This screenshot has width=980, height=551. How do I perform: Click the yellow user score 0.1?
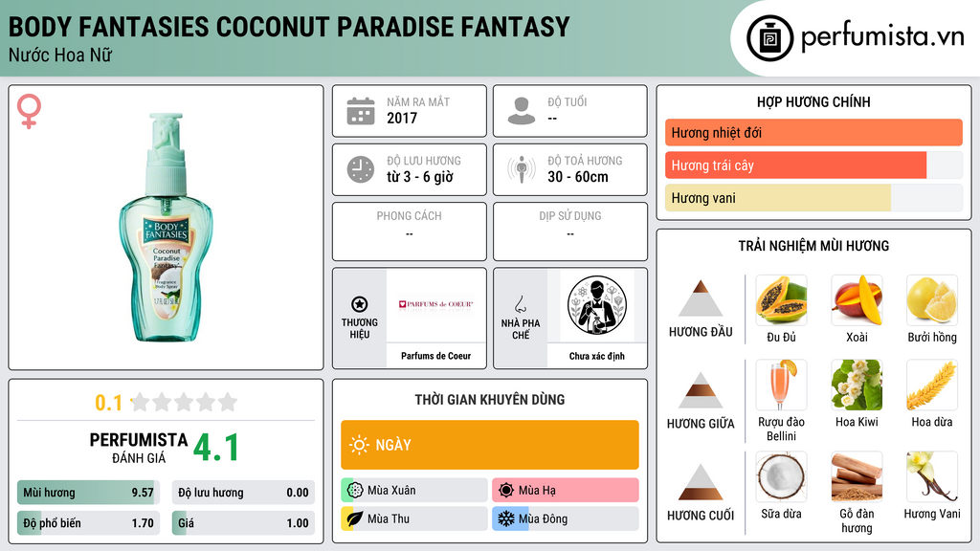click(109, 403)
